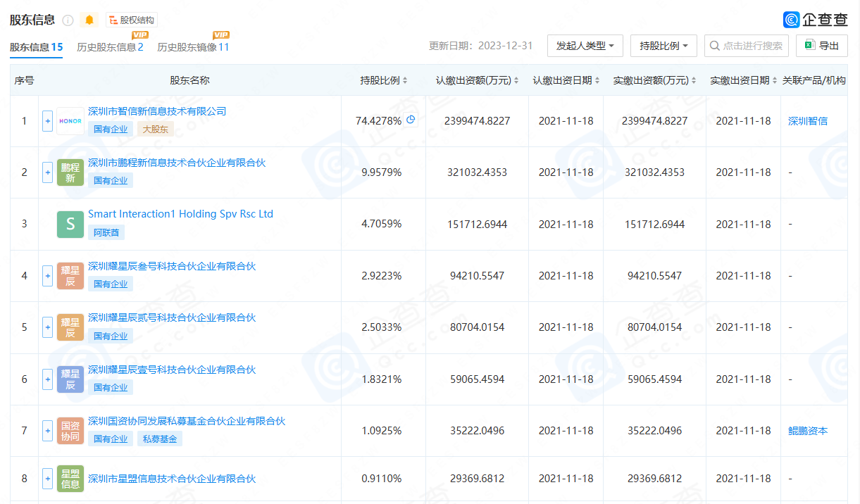Open 深圳耀星辰贰号科技合伙企业有限合伙 link

coord(172,317)
